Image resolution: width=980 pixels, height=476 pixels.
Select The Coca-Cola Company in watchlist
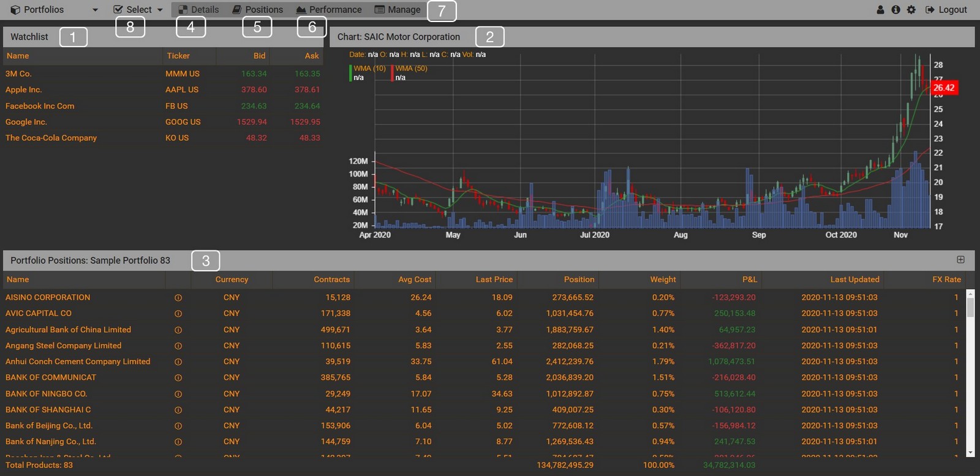coord(51,138)
